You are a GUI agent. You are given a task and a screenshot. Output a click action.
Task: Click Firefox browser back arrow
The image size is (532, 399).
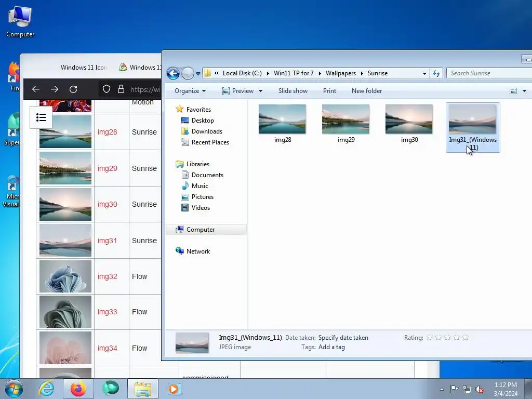36,89
